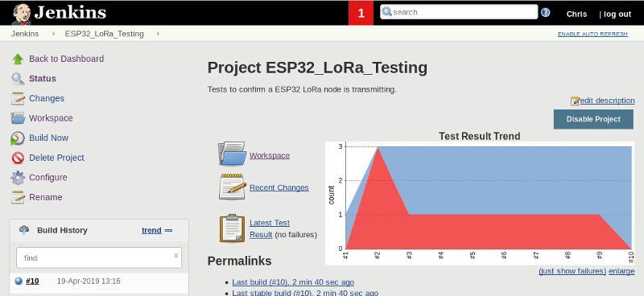Image resolution: width=644 pixels, height=296 pixels.
Task: Open the Build History trend link
Action: [x=151, y=230]
